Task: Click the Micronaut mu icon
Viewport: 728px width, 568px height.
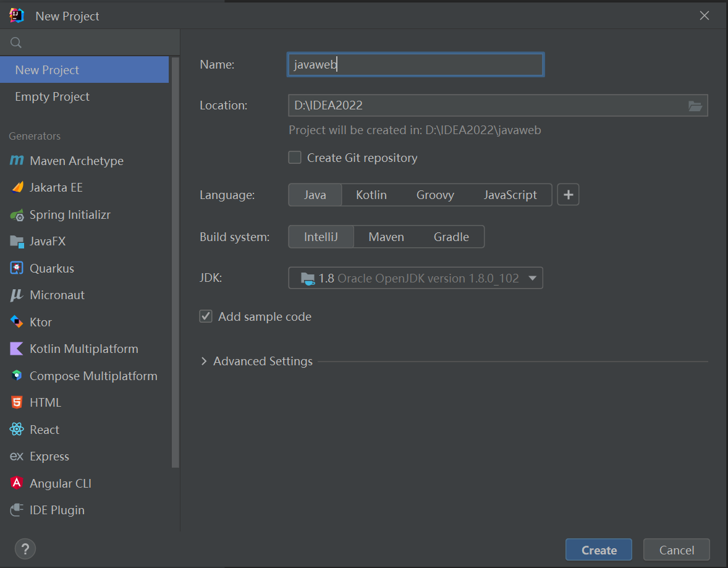Action: 17,295
